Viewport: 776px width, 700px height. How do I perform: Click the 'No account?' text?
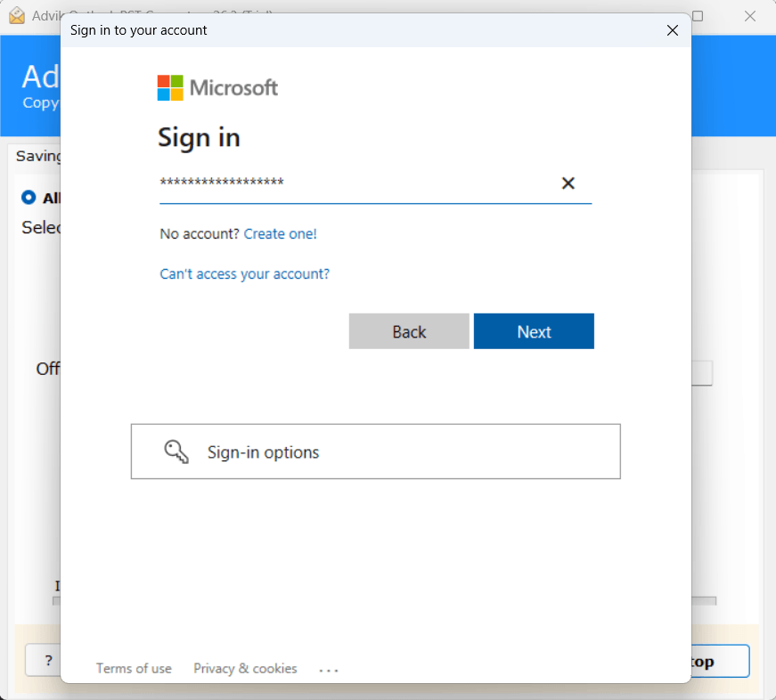pyautogui.click(x=200, y=233)
